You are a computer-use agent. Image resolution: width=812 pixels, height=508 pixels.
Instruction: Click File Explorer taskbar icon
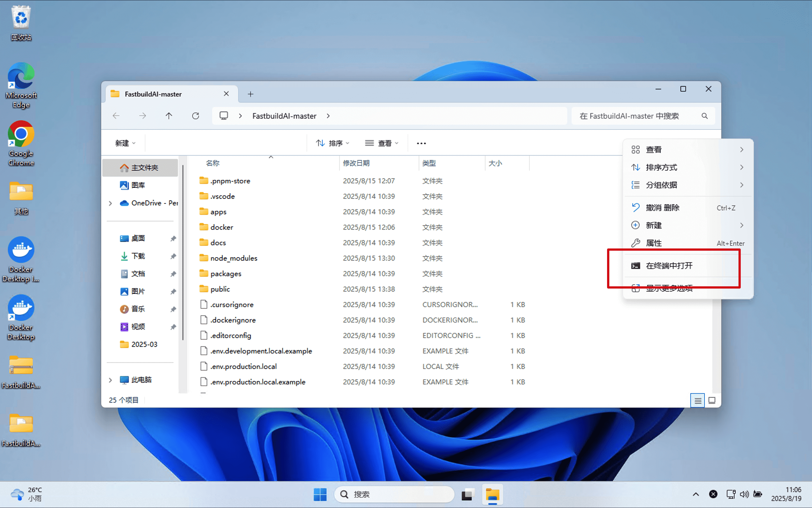tap(492, 494)
